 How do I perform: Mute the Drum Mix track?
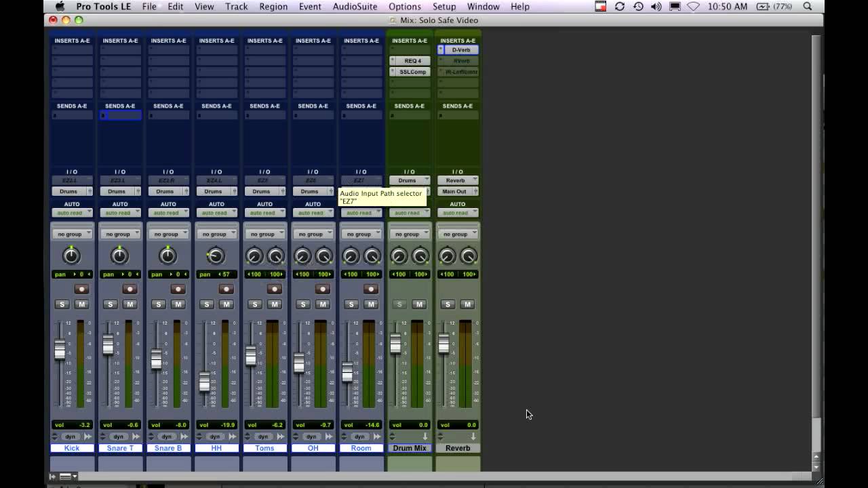[419, 304]
